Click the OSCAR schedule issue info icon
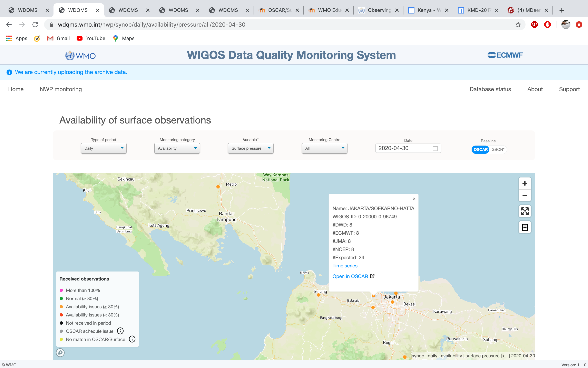Viewport: 588px width, 368px height. [x=120, y=331]
